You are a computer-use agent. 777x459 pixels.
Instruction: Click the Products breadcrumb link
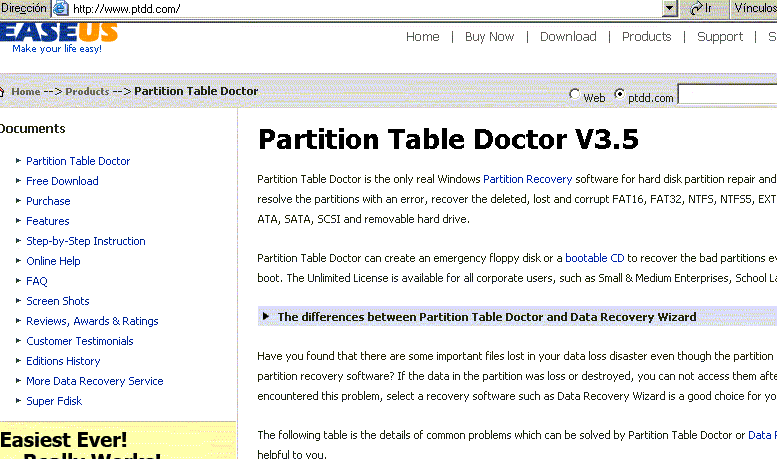click(x=87, y=91)
